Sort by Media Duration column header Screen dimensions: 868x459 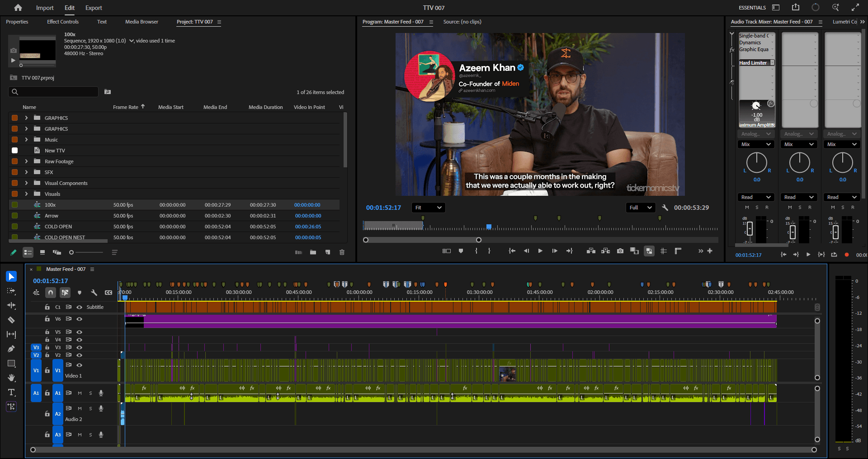pos(265,107)
